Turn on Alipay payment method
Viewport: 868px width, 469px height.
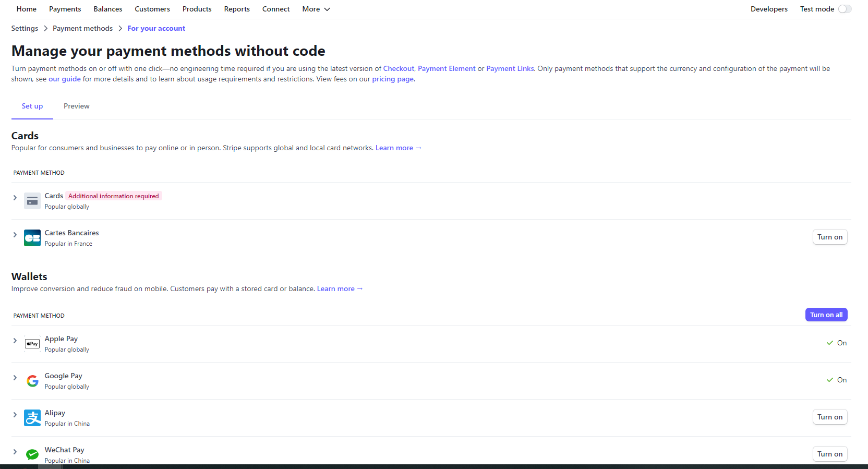click(829, 417)
